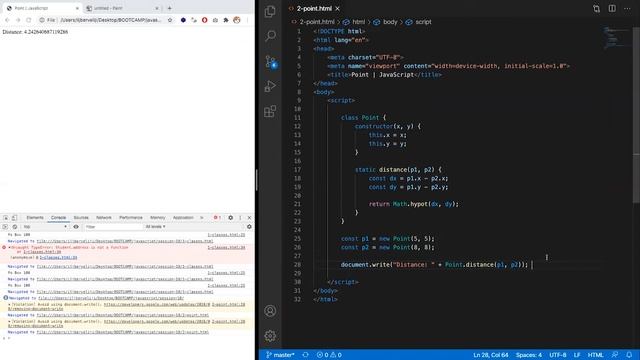Synchronize changes from the status bar
Image resolution: width=640 pixels, height=360 pixels.
[x=305, y=355]
